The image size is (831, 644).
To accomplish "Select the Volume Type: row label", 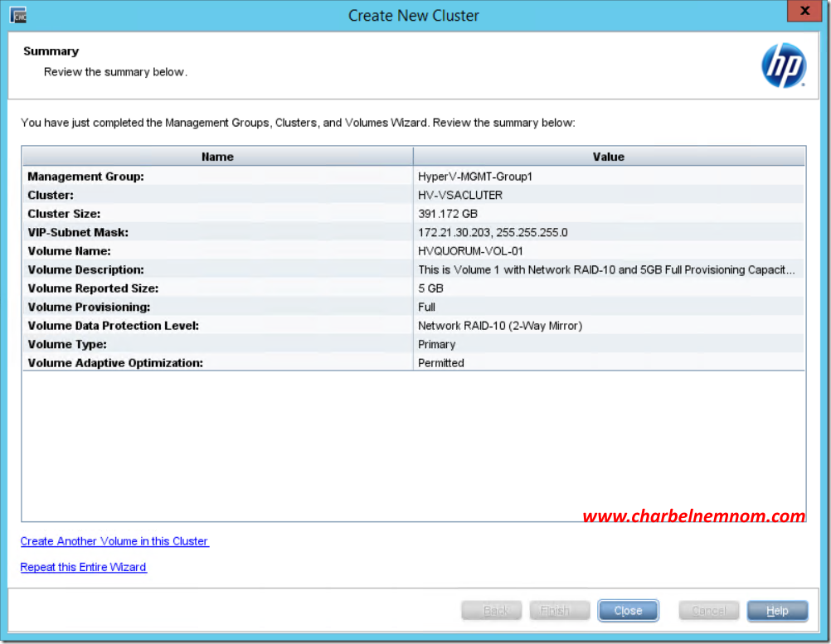I will pos(67,344).
